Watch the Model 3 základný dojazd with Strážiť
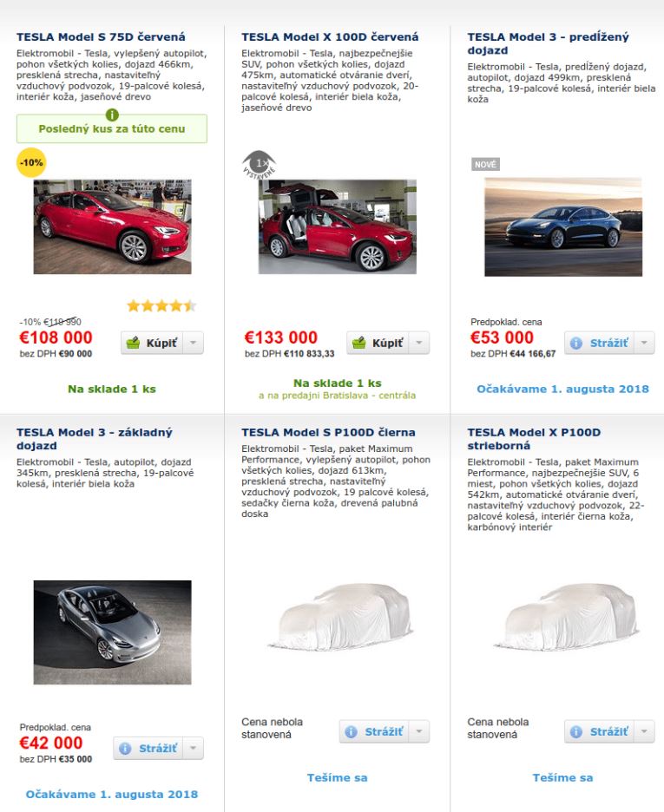664x812 pixels. coord(148,749)
